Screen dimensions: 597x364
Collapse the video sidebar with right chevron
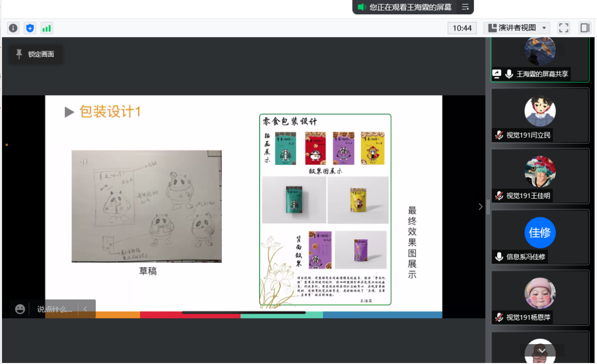click(480, 207)
